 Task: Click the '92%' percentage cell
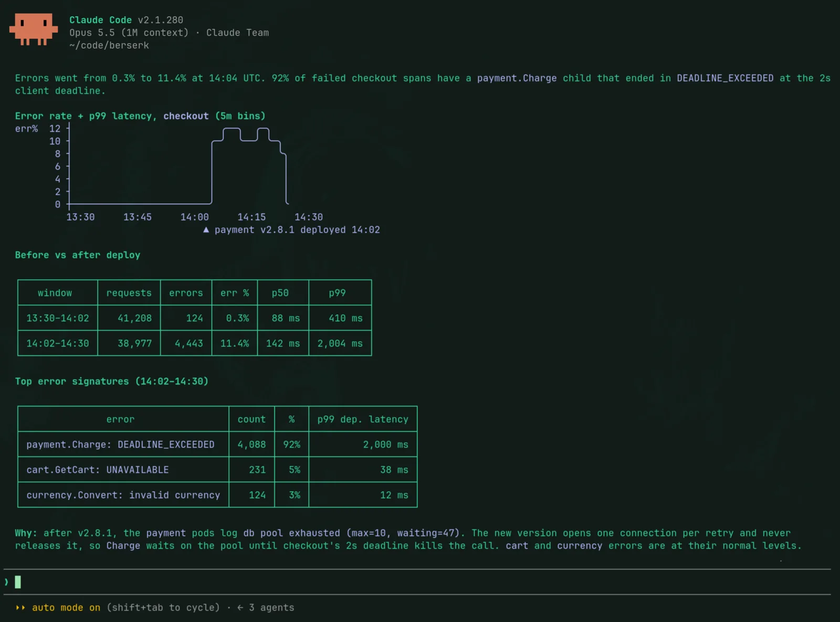click(x=292, y=445)
